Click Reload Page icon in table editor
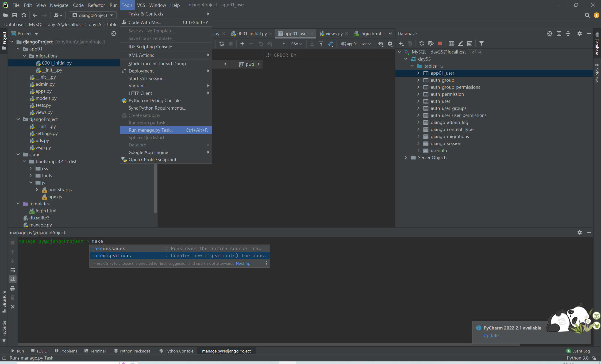 [221, 44]
